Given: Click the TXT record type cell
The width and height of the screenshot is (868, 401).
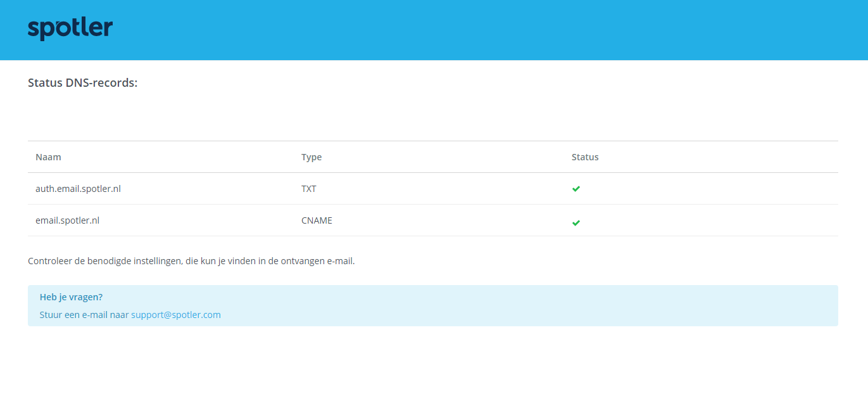Looking at the screenshot, I should [x=308, y=189].
